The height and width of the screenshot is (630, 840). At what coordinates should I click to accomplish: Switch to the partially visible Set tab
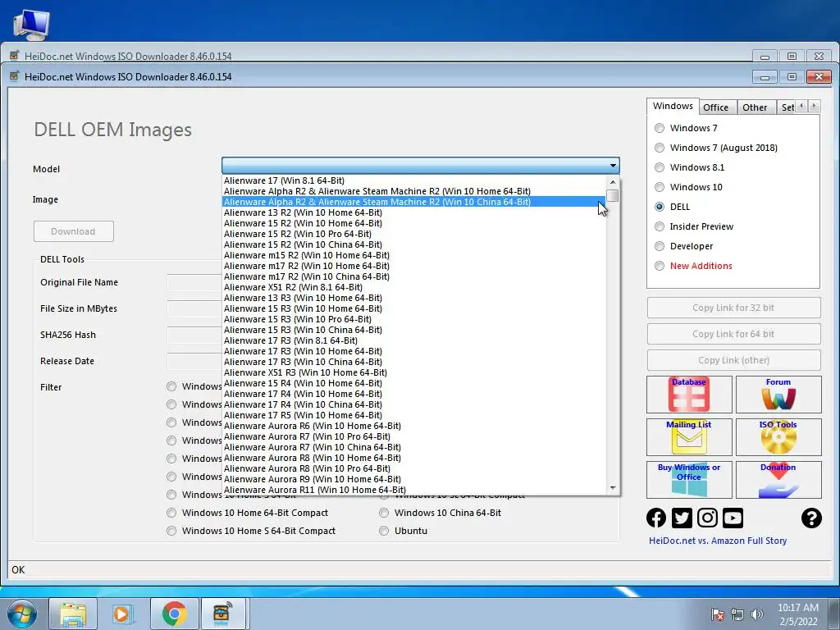click(x=787, y=107)
